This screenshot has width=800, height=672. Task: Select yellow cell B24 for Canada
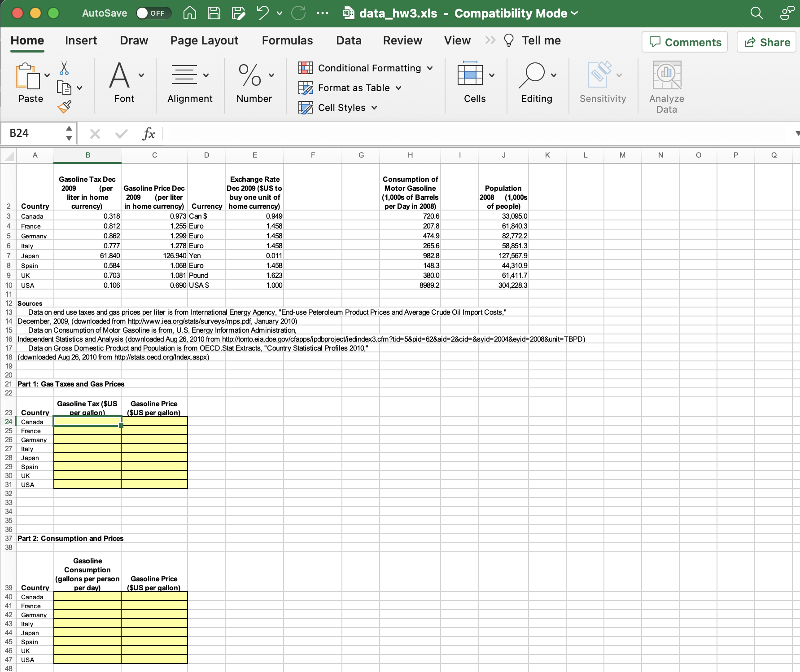(x=87, y=422)
